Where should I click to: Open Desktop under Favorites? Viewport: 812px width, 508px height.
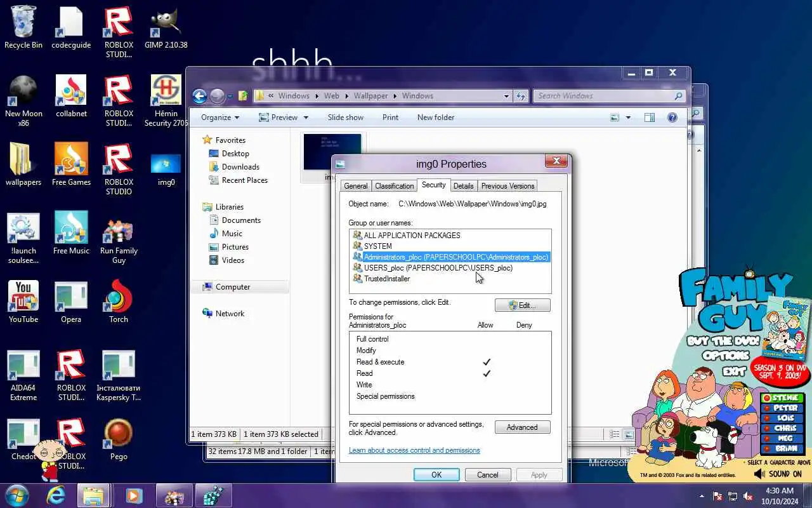click(x=235, y=154)
